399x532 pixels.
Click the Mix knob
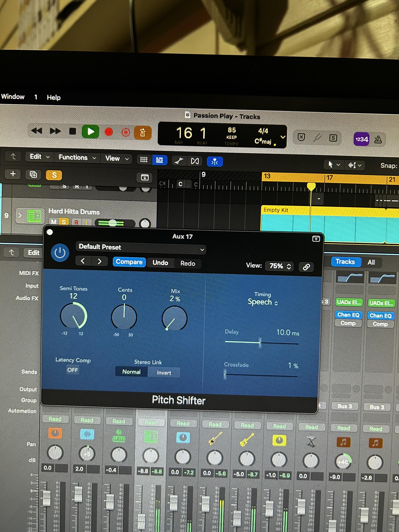tap(175, 318)
